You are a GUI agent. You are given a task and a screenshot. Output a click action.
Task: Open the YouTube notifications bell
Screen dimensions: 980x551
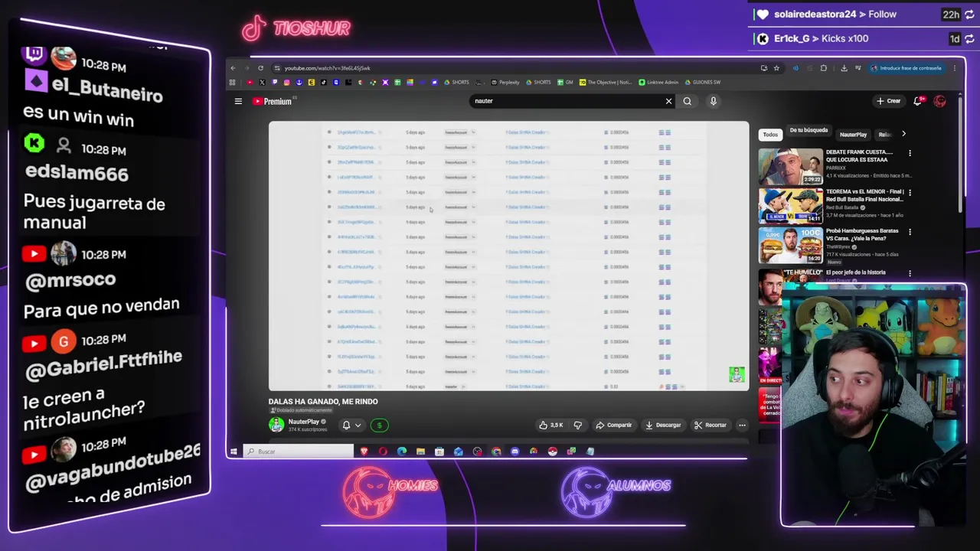(918, 101)
